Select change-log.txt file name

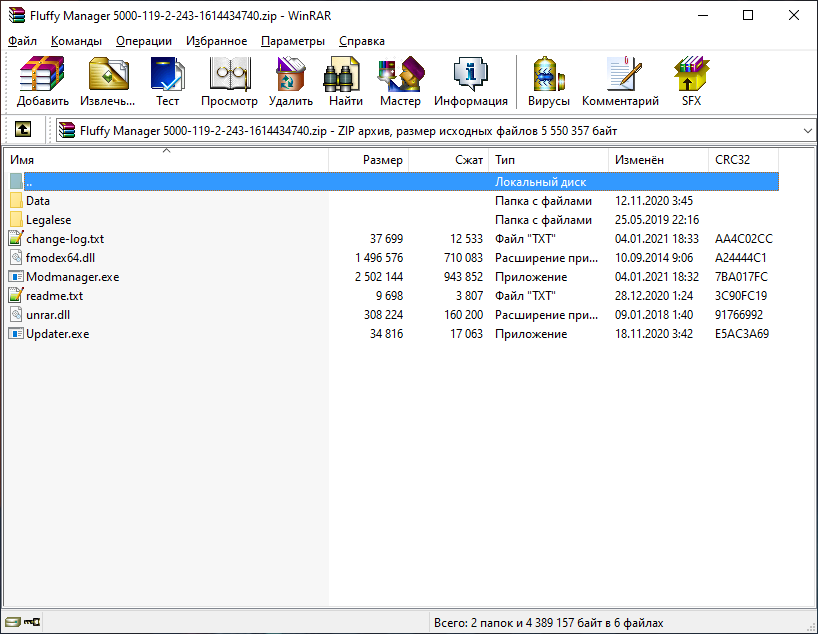pyautogui.click(x=65, y=239)
